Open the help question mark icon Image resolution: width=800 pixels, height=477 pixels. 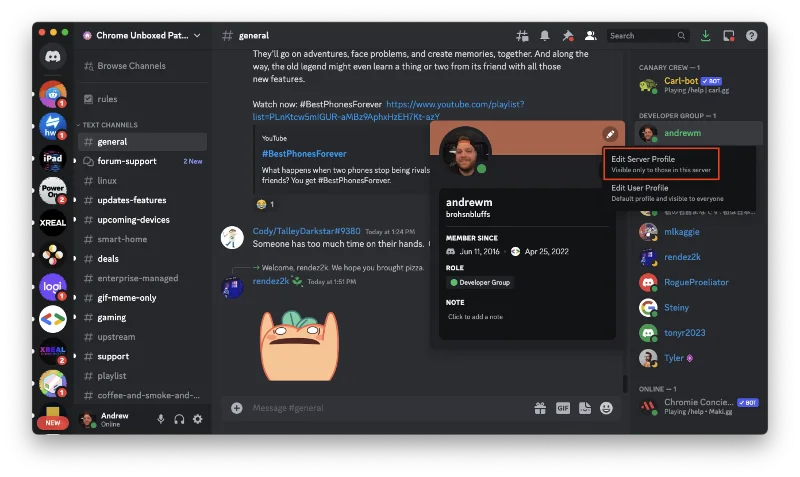[x=752, y=36]
